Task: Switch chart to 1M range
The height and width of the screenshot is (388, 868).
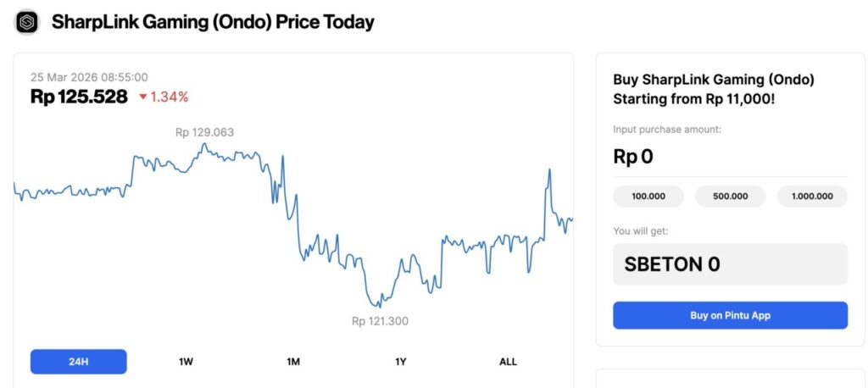Action: [293, 362]
